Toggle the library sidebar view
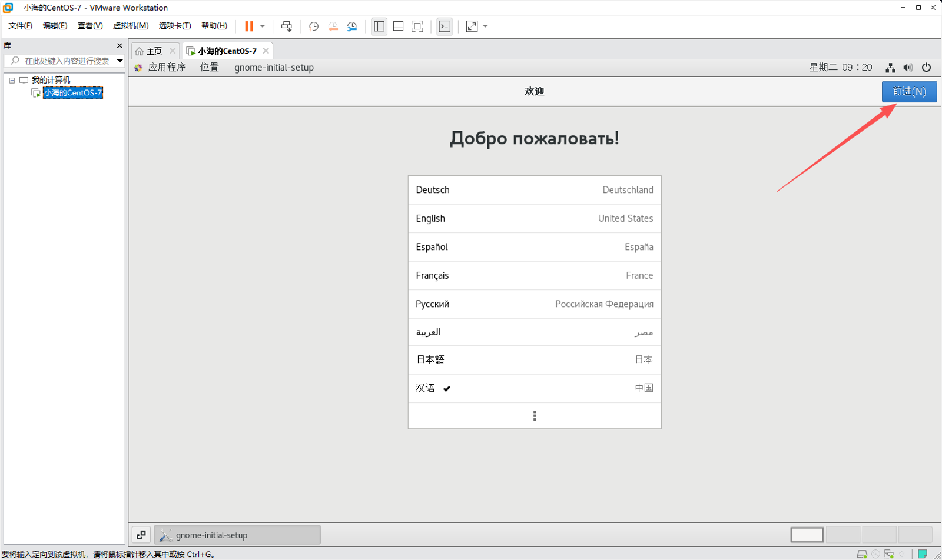Viewport: 942px width, 560px height. [379, 26]
